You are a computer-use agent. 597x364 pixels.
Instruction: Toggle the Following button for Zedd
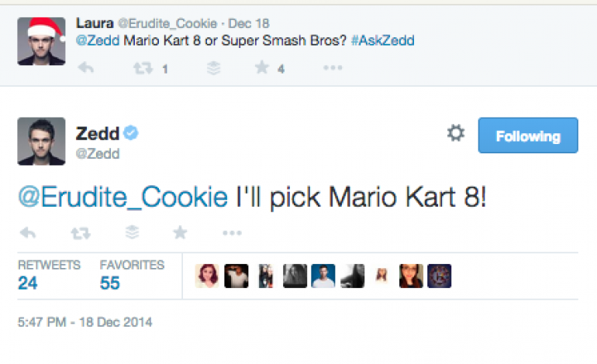(x=527, y=136)
